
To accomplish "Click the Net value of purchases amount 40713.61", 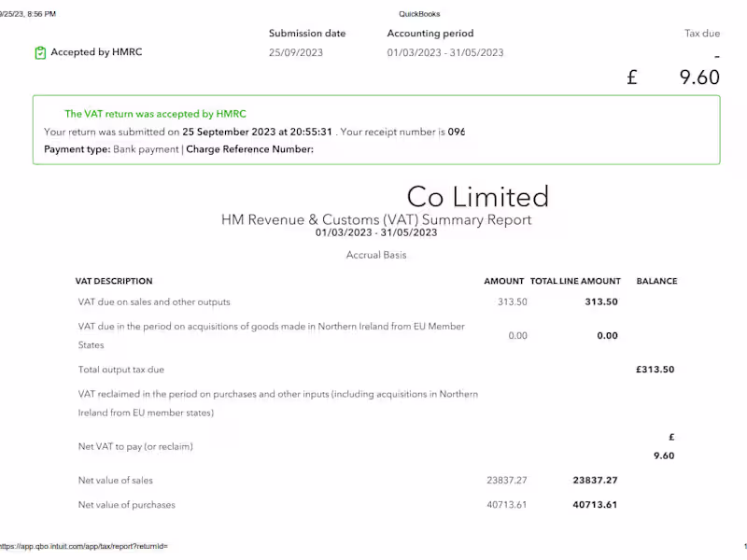I will (507, 505).
